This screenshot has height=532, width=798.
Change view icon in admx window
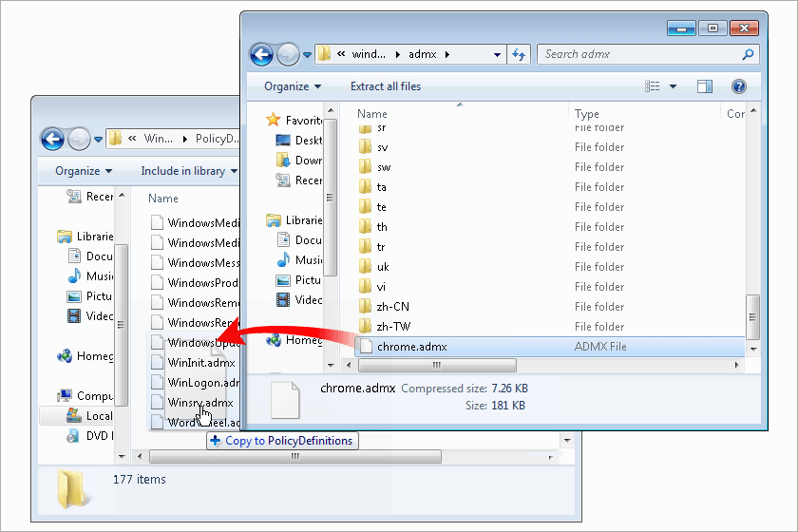tap(652, 86)
